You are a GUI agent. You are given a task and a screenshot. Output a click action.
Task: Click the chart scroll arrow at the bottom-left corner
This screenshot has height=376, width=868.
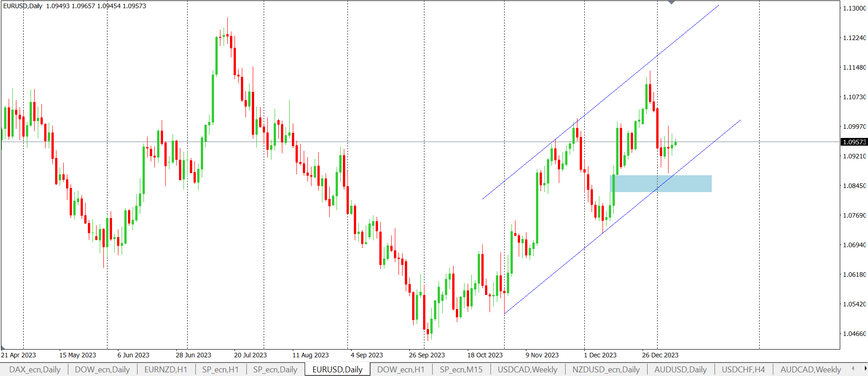(x=3, y=347)
